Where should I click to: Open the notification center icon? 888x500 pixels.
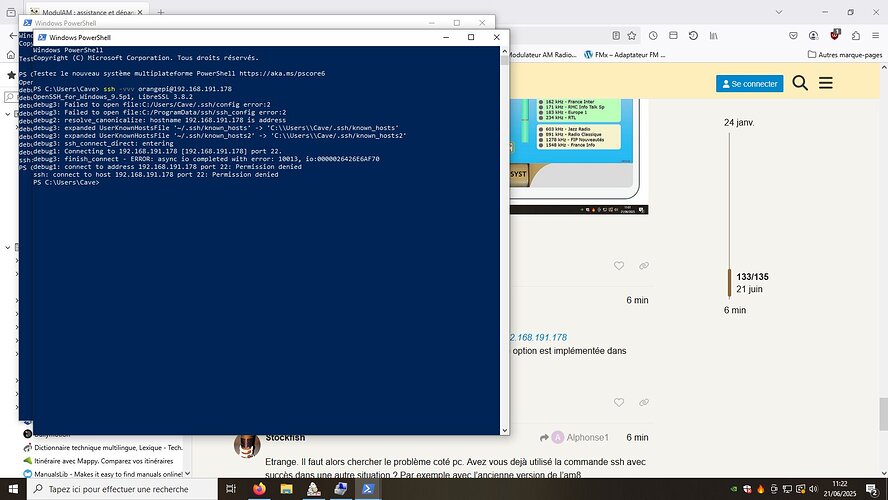click(x=873, y=489)
